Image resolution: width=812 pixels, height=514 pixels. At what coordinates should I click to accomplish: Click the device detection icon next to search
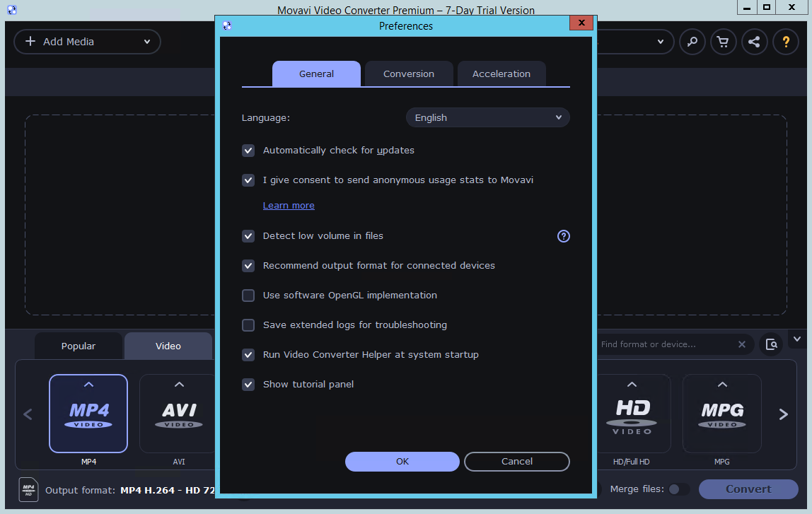(x=771, y=344)
